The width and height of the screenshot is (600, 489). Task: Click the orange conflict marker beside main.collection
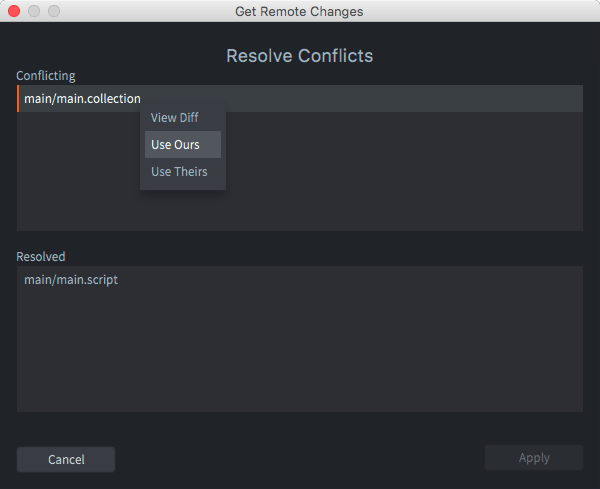pos(18,98)
